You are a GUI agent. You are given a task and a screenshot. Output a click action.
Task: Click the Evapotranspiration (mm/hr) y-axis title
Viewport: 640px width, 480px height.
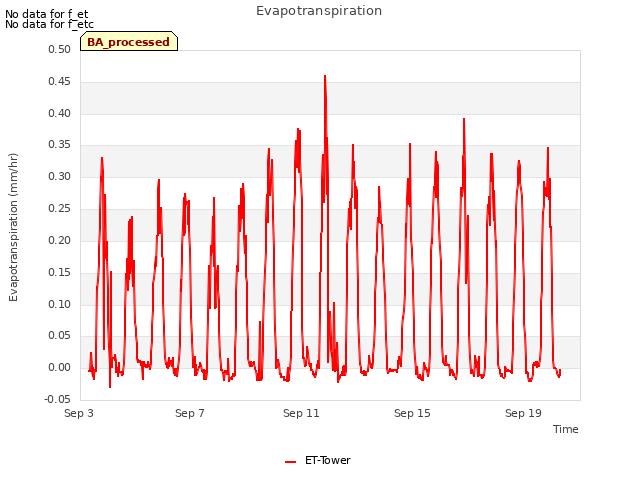(x=13, y=227)
